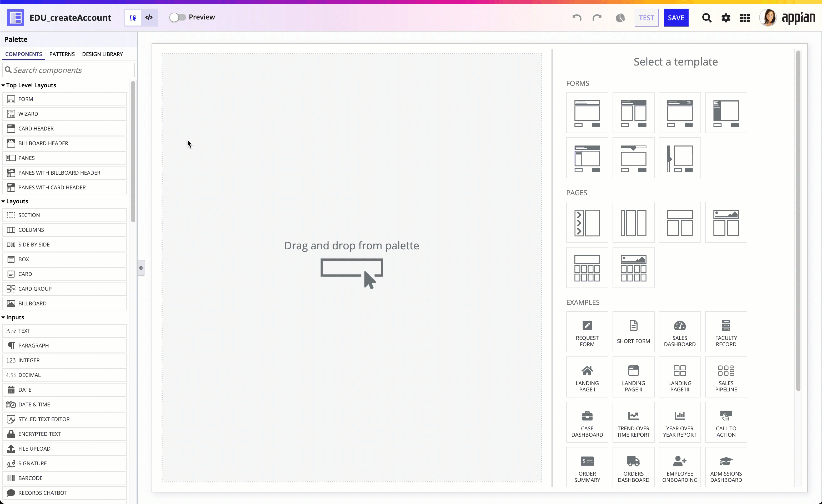Image resolution: width=822 pixels, height=504 pixels.
Task: Click the palette vertical scrollbar
Action: click(133, 152)
